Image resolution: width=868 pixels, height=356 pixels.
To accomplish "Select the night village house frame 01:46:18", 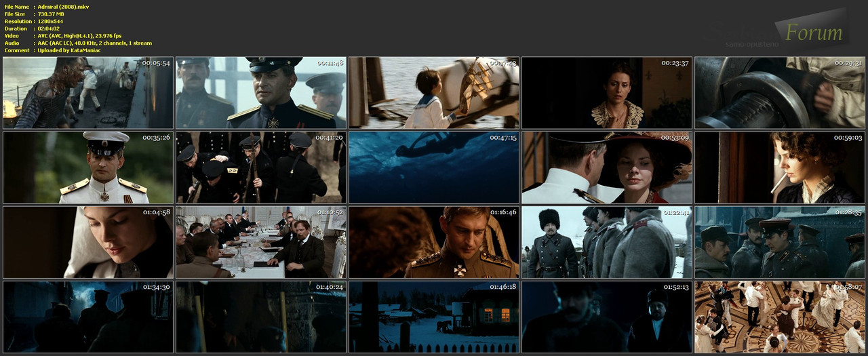I will (x=434, y=317).
